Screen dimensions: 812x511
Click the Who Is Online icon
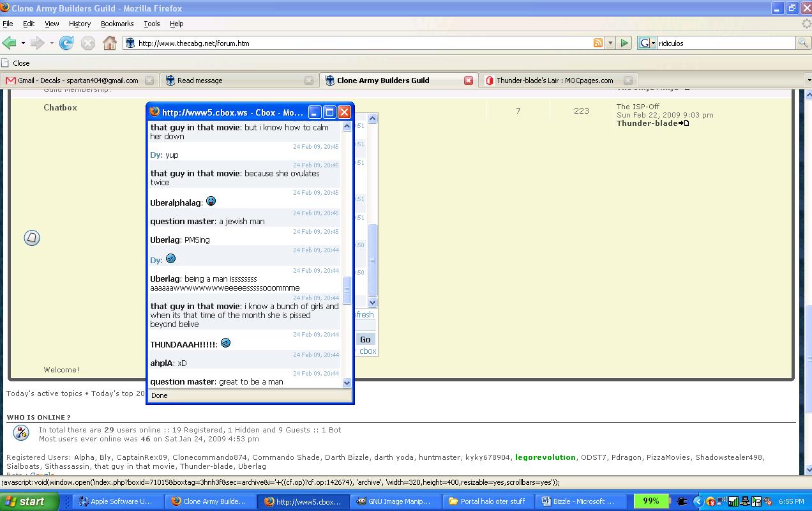coord(21,432)
